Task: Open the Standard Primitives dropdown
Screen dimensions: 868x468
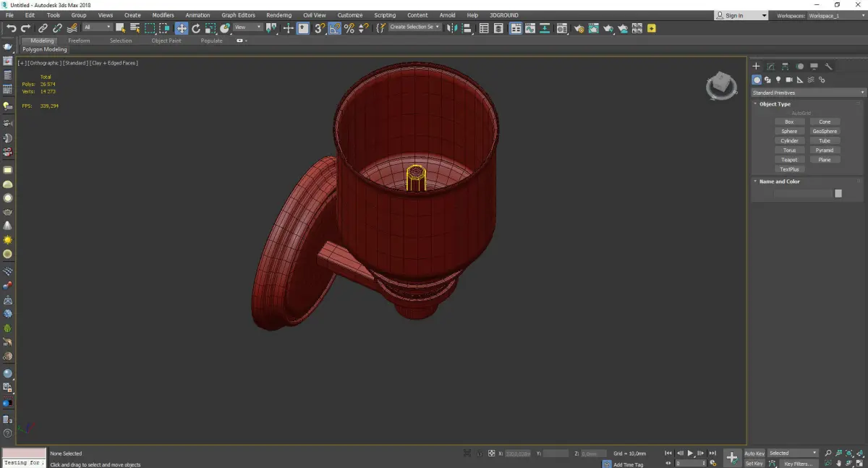Action: (808, 93)
